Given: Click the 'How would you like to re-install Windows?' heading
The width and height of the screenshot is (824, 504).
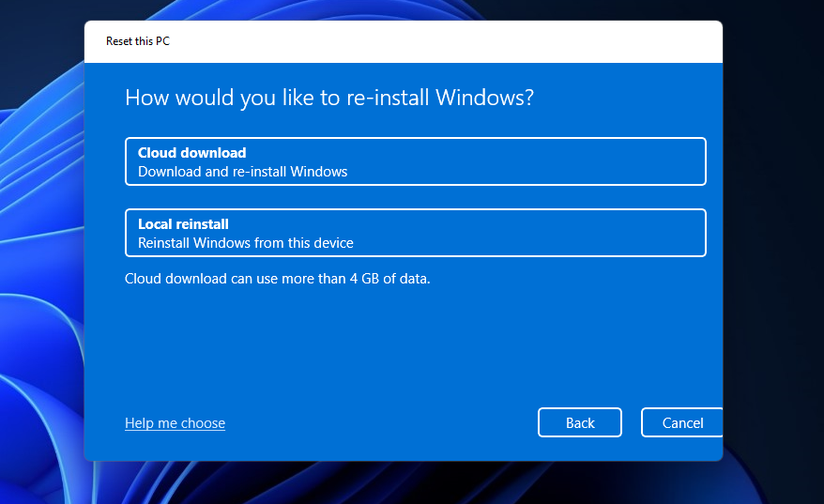Looking at the screenshot, I should click(x=329, y=98).
